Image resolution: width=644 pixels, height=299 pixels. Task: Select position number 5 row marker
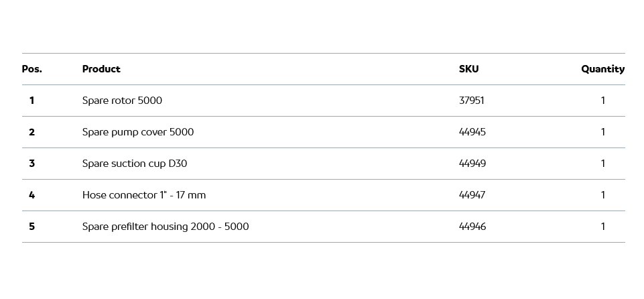31,227
